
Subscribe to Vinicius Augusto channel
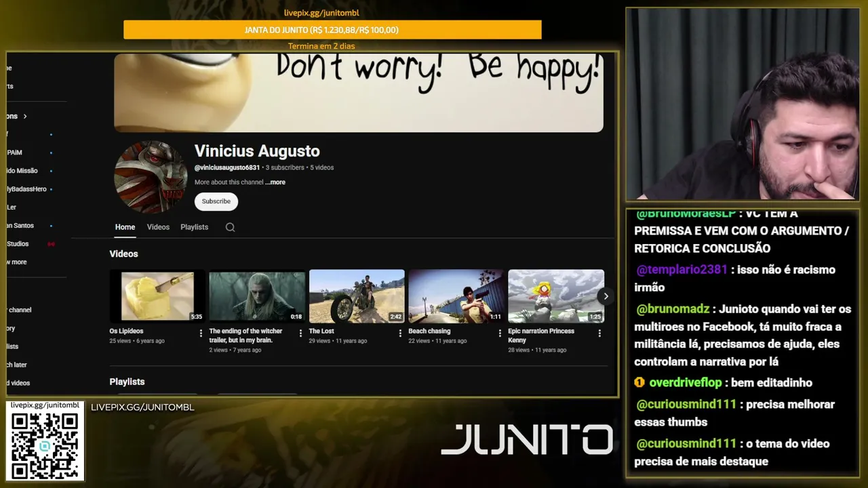point(216,201)
